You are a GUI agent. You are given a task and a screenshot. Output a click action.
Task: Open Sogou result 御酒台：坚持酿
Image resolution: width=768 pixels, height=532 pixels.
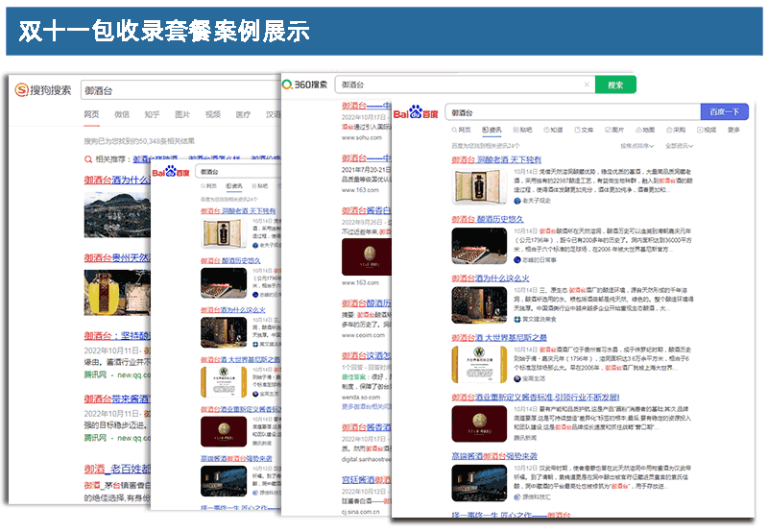pos(117,335)
